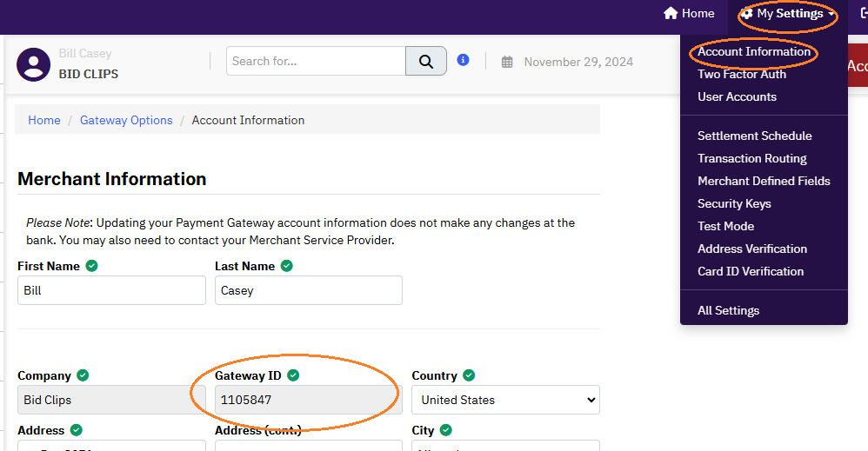Click the blue info icon beside search

pyautogui.click(x=463, y=60)
